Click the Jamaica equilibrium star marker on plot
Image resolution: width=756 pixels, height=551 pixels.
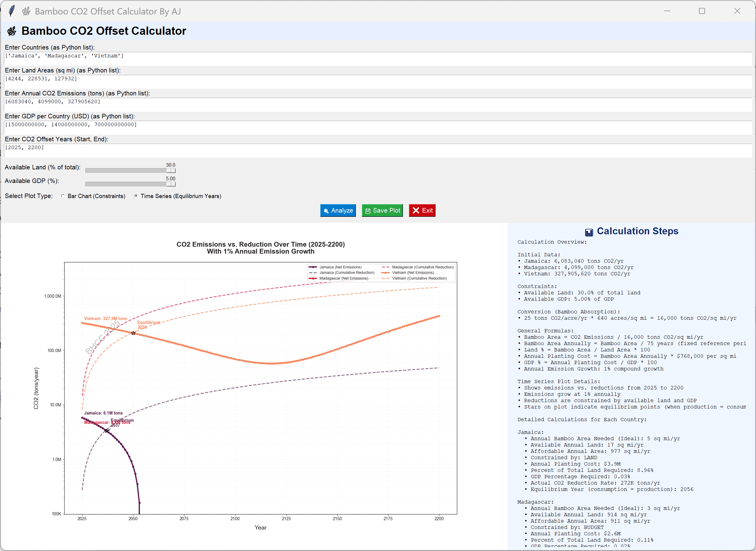pyautogui.click(x=107, y=431)
